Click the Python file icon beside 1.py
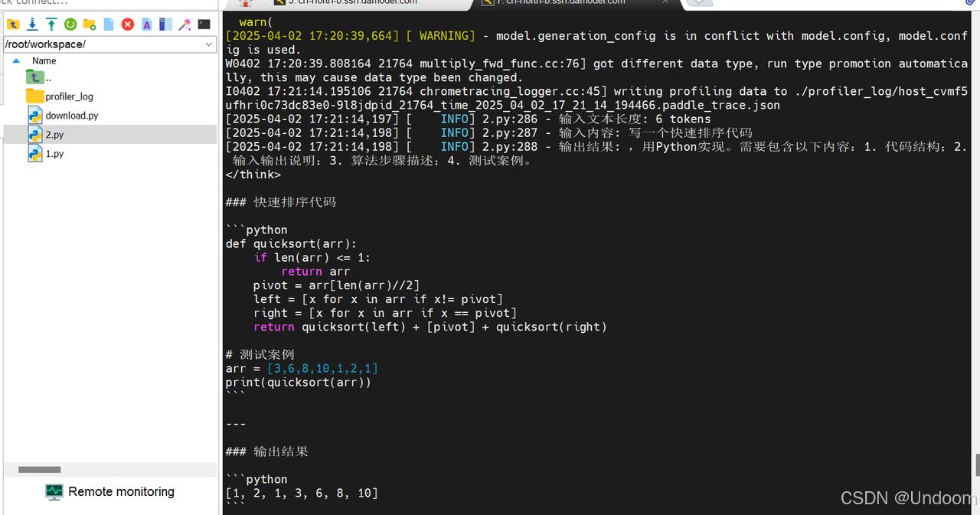The height and width of the screenshot is (515, 980). pyautogui.click(x=34, y=153)
